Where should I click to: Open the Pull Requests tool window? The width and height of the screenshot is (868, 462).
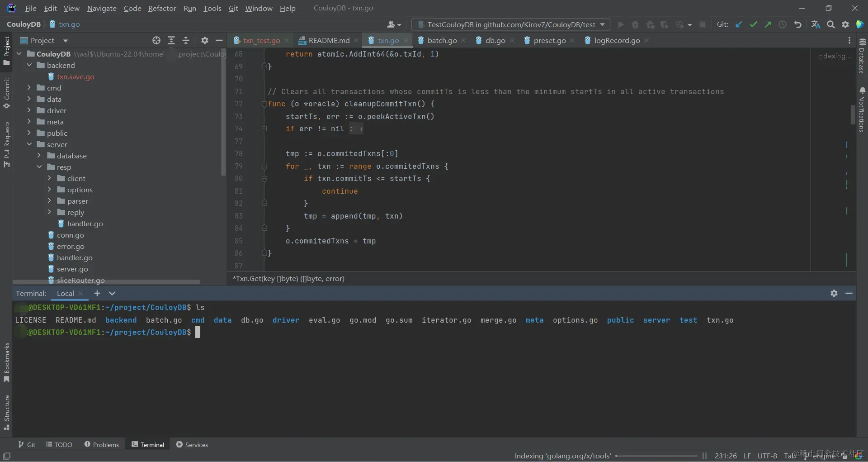tap(6, 144)
